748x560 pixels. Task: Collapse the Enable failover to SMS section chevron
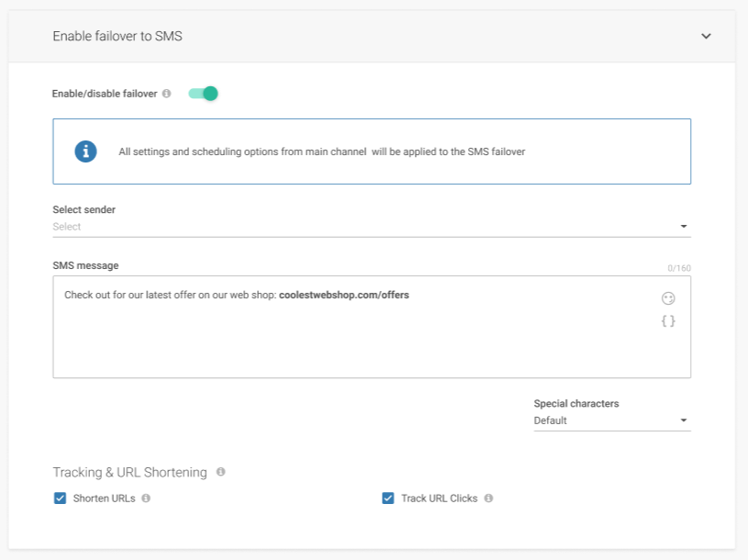click(x=706, y=37)
